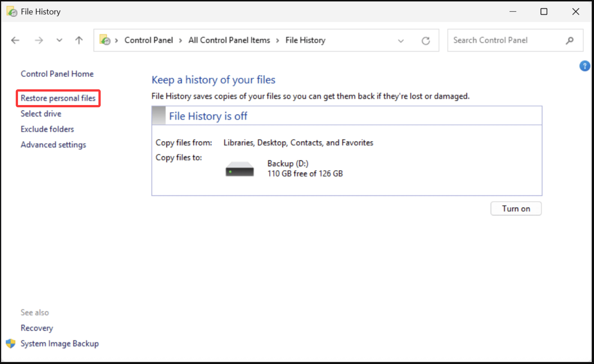Open All Control Panel Items
This screenshot has width=594, height=364.
[229, 40]
